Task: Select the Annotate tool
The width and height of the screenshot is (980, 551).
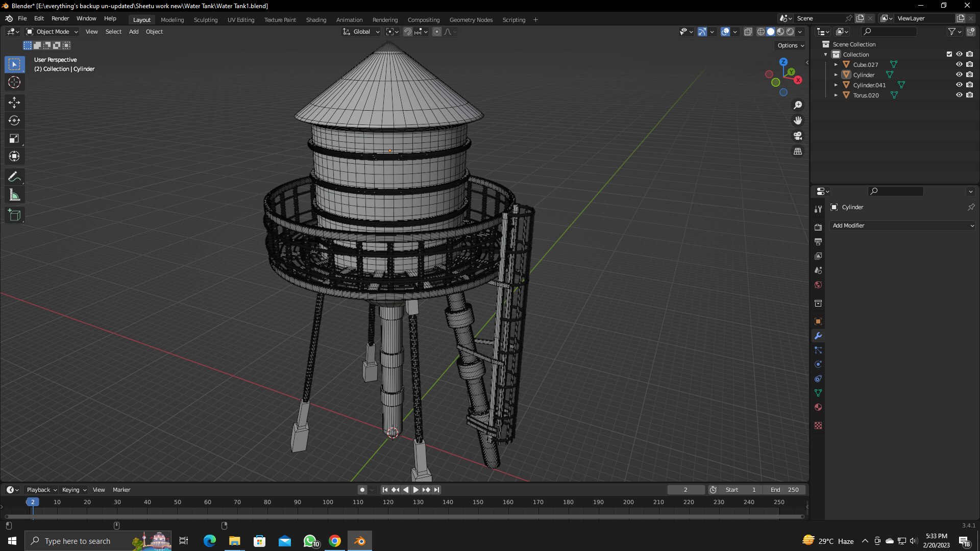Action: point(14,177)
